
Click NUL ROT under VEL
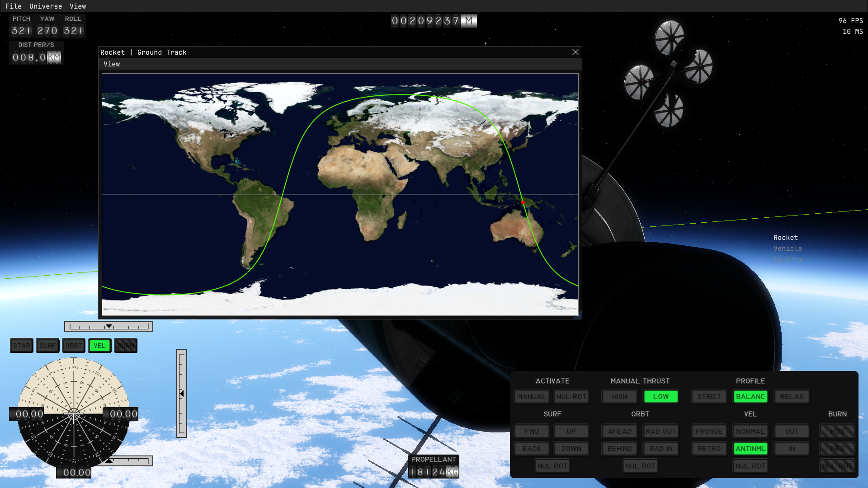coord(750,466)
